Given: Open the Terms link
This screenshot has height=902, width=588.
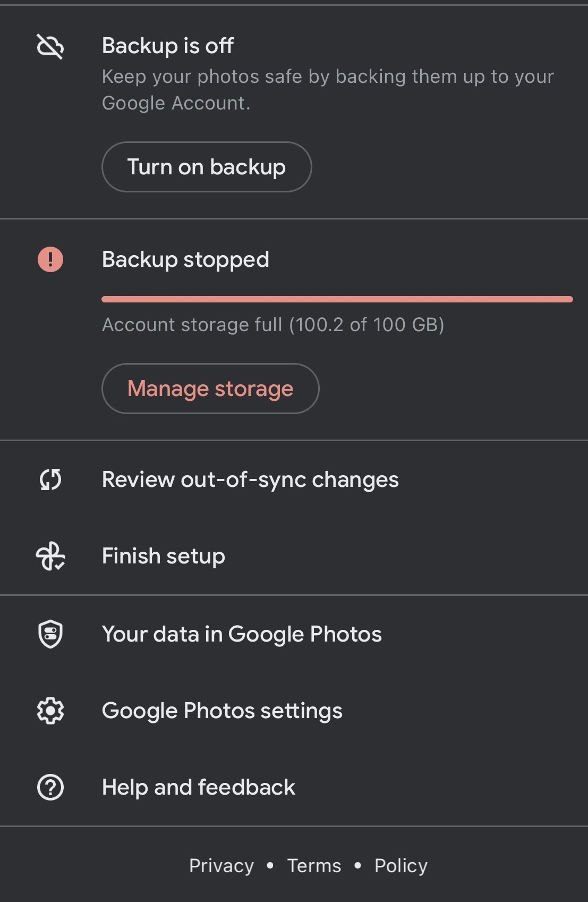Looking at the screenshot, I should [314, 866].
